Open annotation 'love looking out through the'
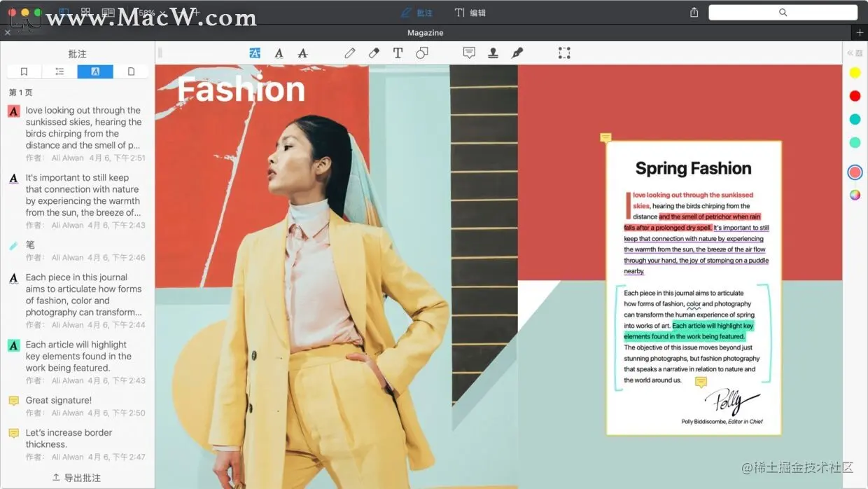The image size is (868, 489). pyautogui.click(x=77, y=133)
